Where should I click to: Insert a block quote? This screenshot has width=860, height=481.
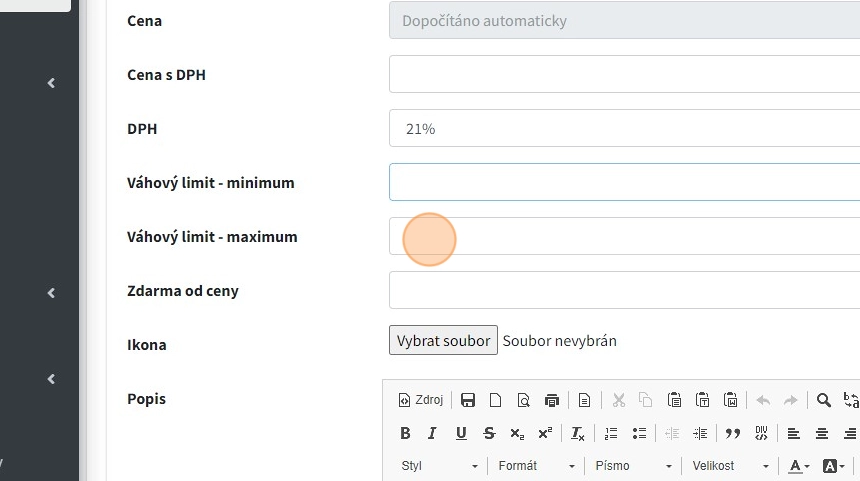click(x=733, y=433)
